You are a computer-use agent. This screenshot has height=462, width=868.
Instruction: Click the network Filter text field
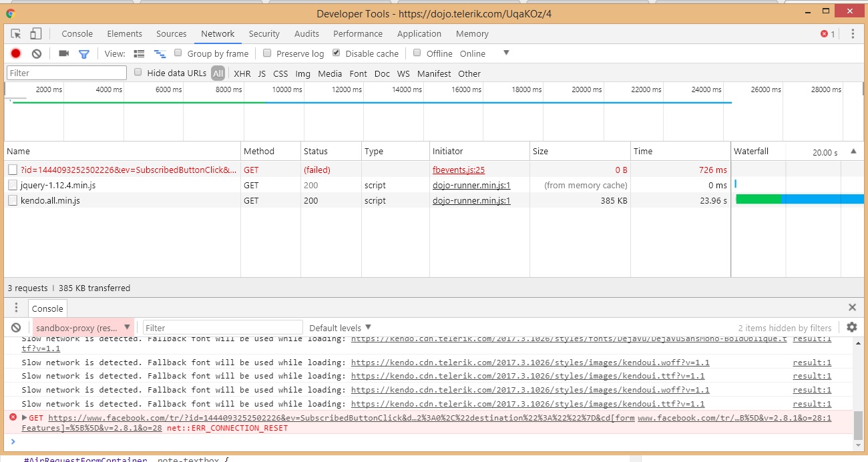66,73
